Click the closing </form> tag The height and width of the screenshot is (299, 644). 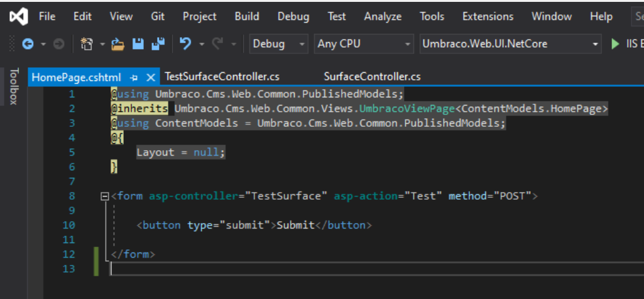click(x=133, y=254)
